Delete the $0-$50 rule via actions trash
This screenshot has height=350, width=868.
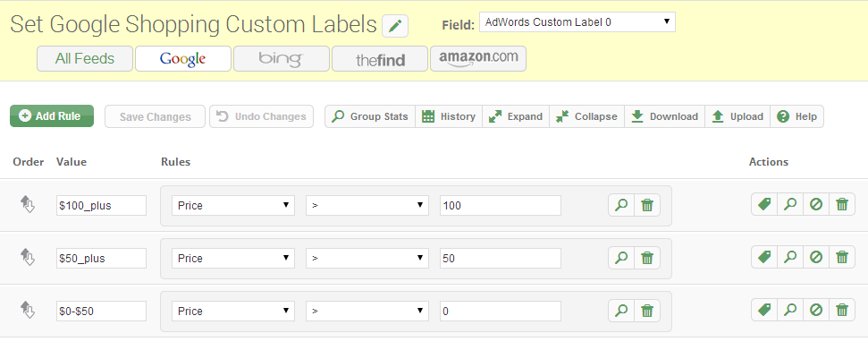(x=842, y=310)
